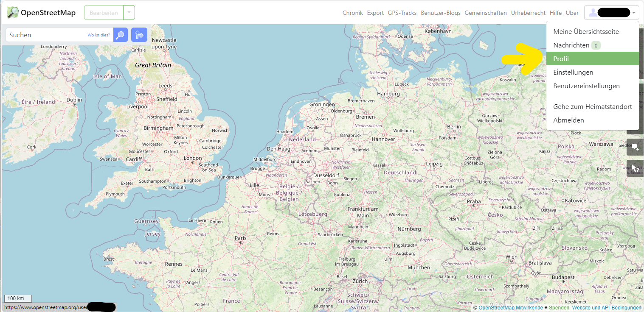Click the add note map icon
Screen dimensions: 644x312
[635, 147]
